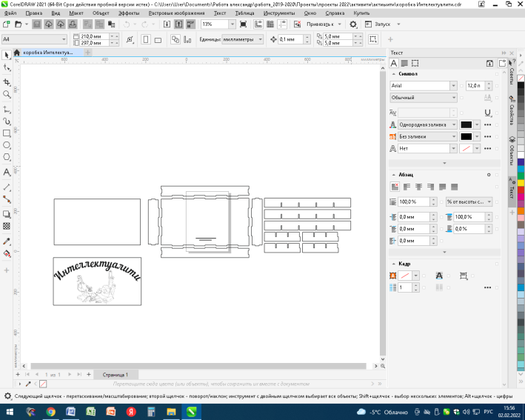Select the Zoom magnifier tool

pyautogui.click(x=7, y=94)
